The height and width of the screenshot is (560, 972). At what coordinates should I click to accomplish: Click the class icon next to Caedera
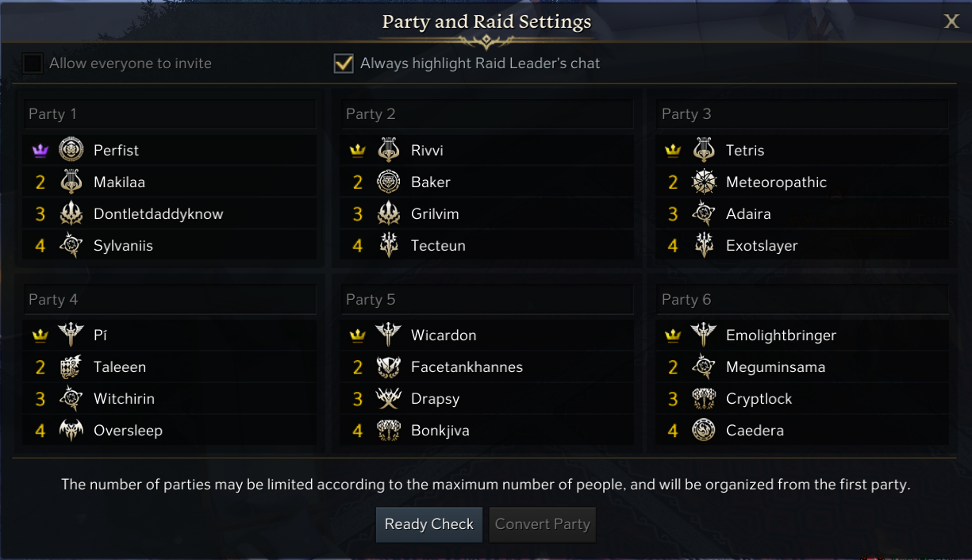tap(704, 431)
